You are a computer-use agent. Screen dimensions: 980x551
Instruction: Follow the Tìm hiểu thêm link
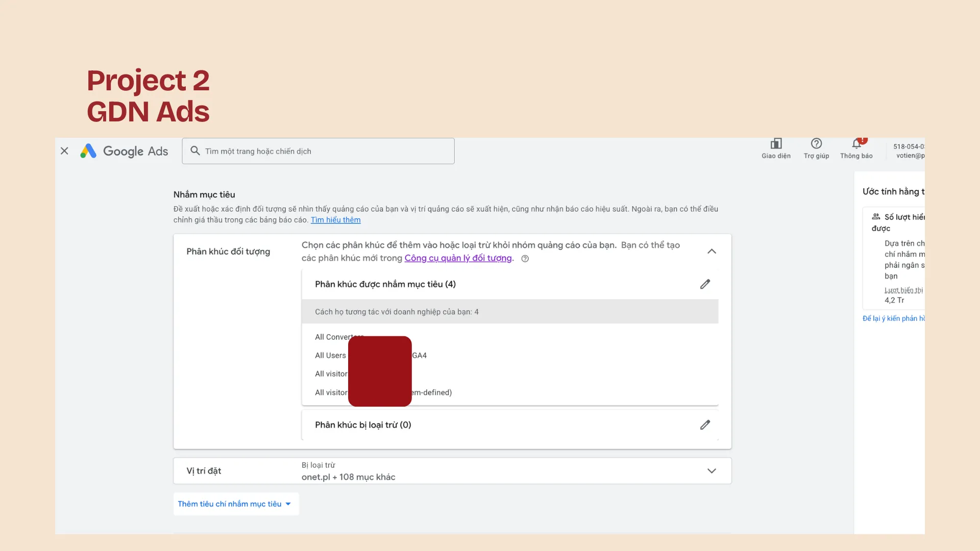(335, 220)
